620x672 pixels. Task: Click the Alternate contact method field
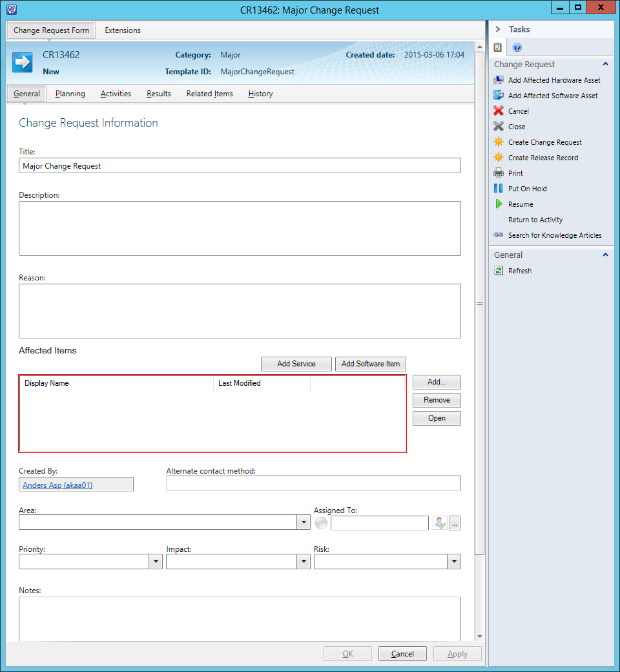[x=314, y=483]
